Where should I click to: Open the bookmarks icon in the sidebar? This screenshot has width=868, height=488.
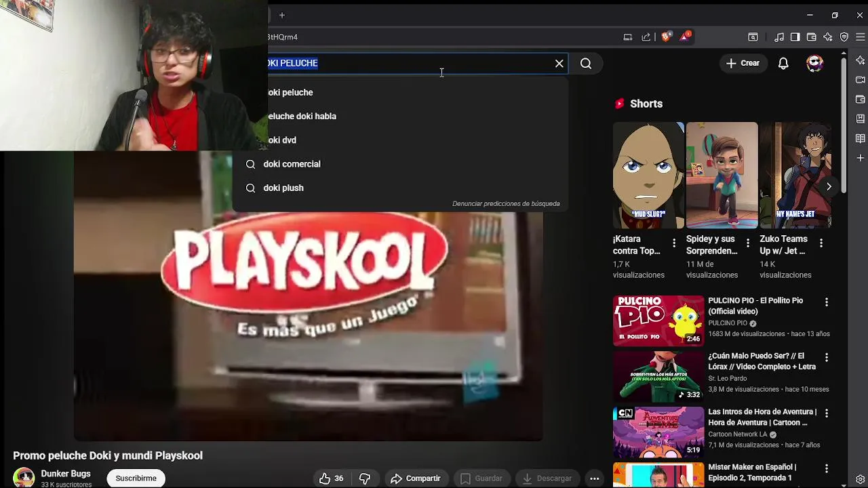(860, 119)
